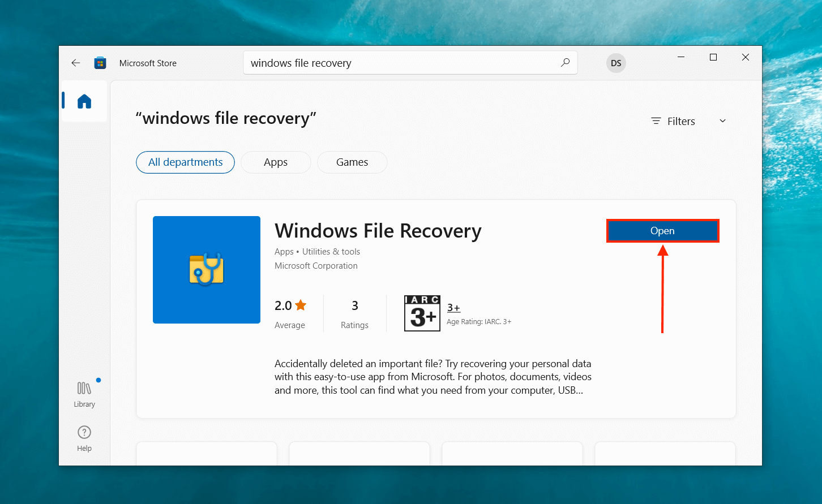Click the Filters label with lines icon
The width and height of the screenshot is (822, 504).
[673, 121]
